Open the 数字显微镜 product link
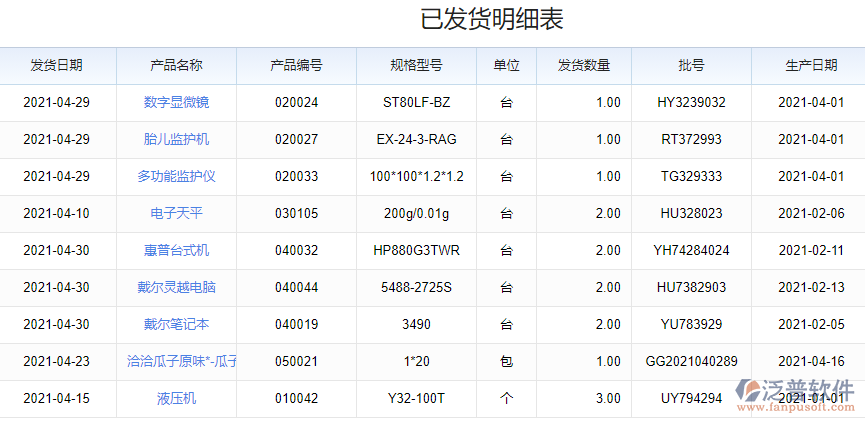Screen dimensions: 865x423 tap(177, 103)
